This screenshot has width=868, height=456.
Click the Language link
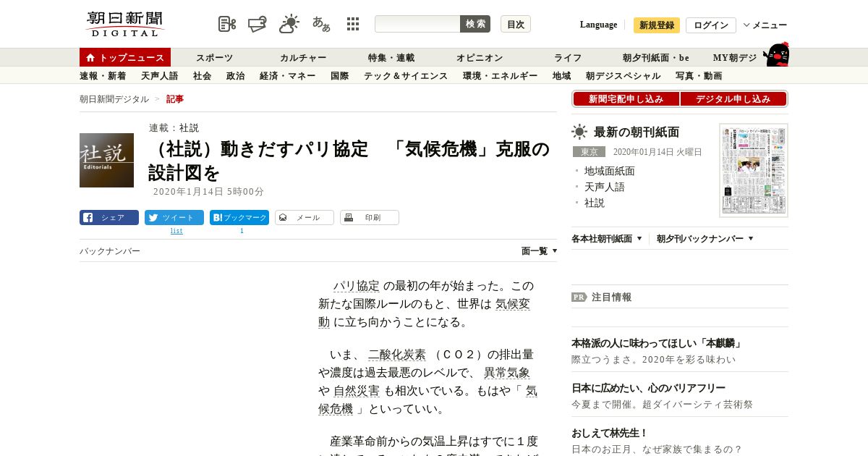[598, 25]
